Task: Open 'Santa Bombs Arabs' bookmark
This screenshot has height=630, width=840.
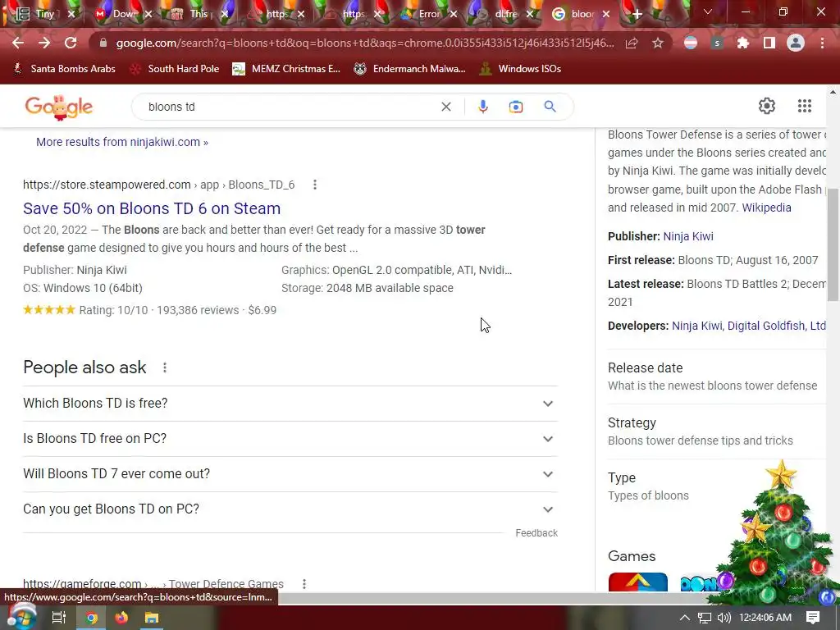Action: (x=64, y=69)
